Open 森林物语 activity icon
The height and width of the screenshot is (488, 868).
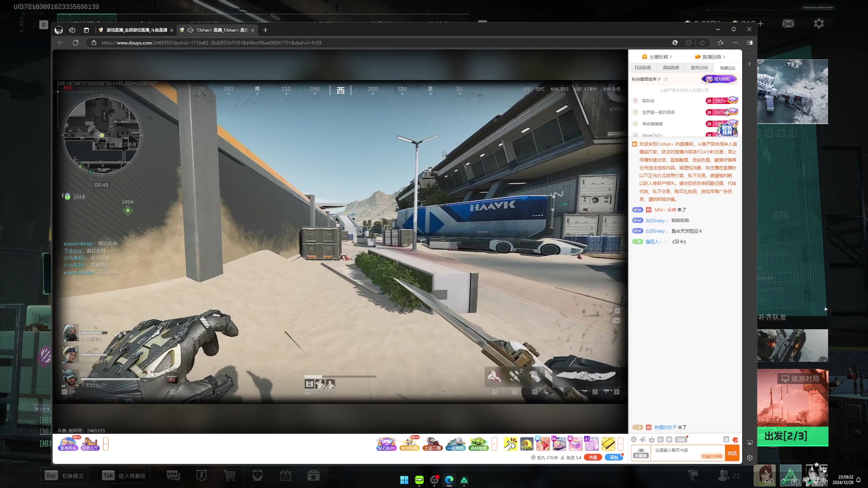coord(478,444)
